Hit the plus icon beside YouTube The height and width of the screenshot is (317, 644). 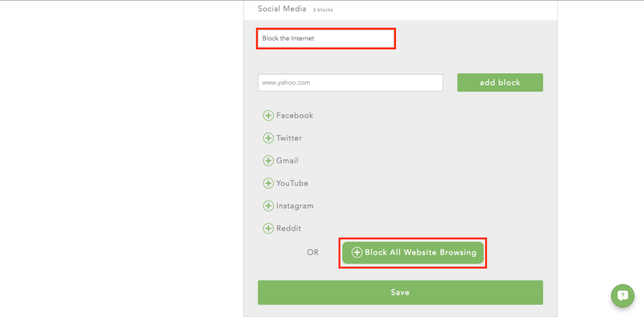point(268,183)
